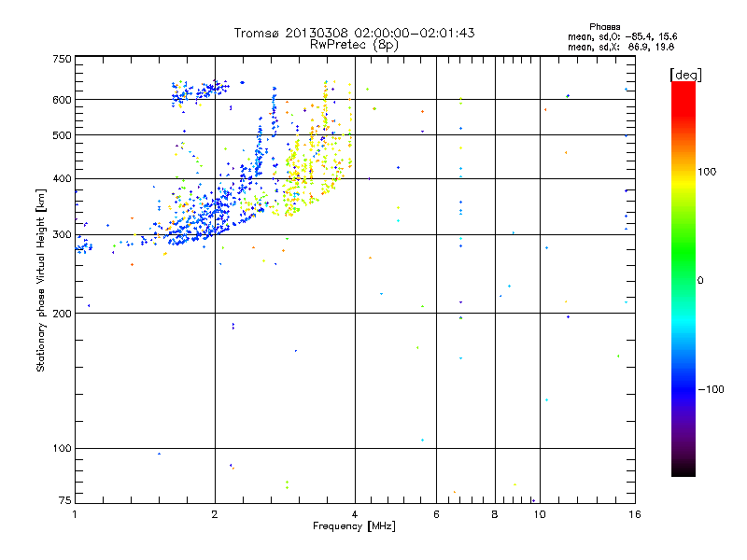Click the 100 label on color scale

tap(707, 172)
